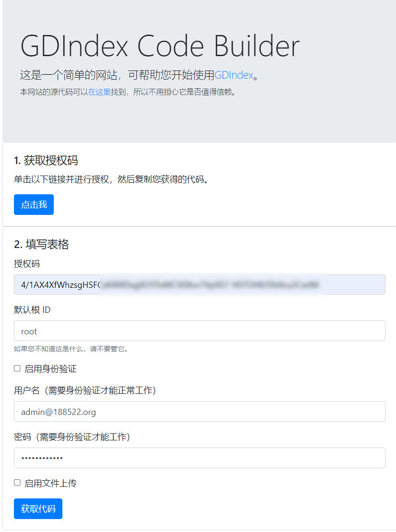The width and height of the screenshot is (396, 532).
Task: Click the 用户名 label text
Action: (85, 390)
